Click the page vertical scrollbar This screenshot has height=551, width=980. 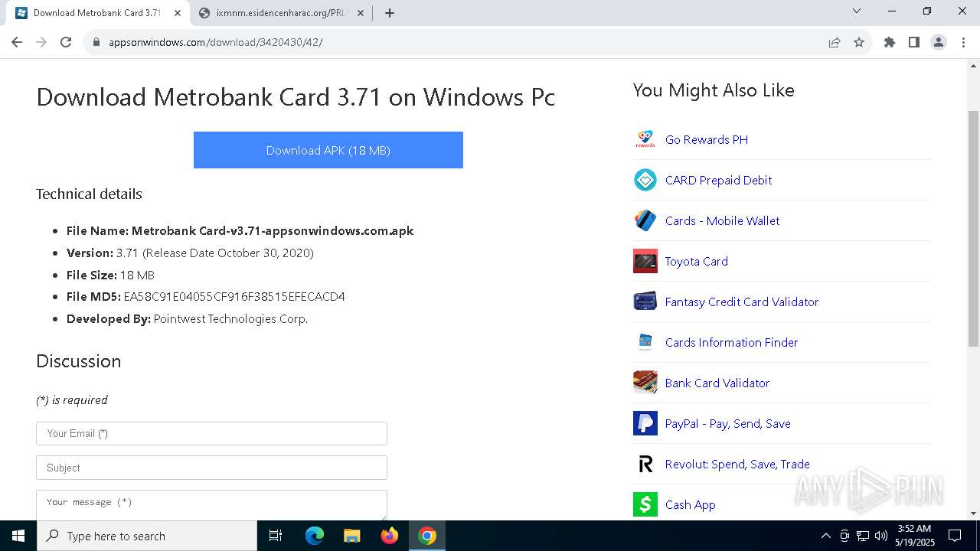[x=973, y=228]
